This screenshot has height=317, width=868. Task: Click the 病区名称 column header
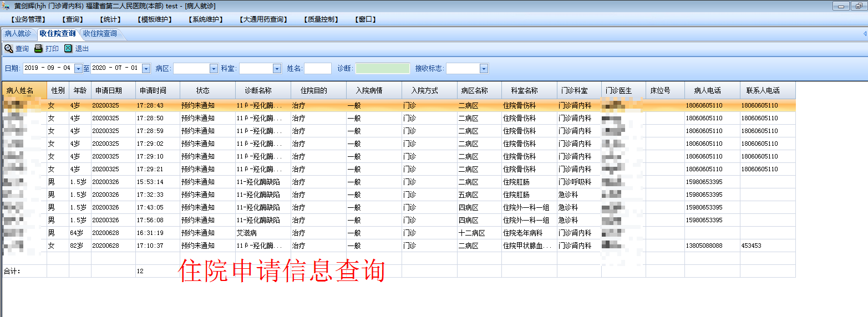(x=479, y=90)
